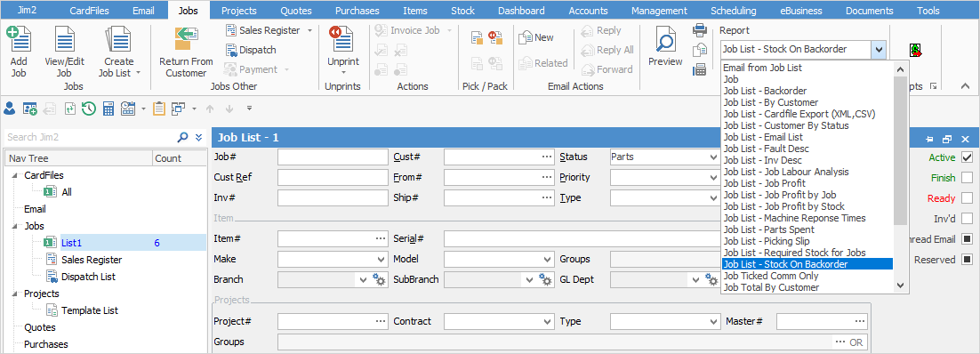Click the blue user icon in quick toolbar
The width and height of the screenshot is (980, 354).
(10, 109)
